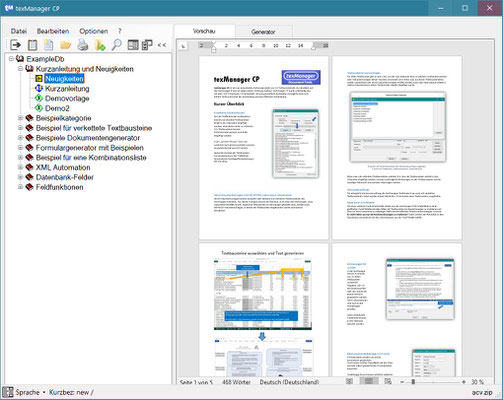Image resolution: width=503 pixels, height=400 pixels.
Task: Expand Formulargenerator mit Beispielen node
Action: tap(20, 147)
